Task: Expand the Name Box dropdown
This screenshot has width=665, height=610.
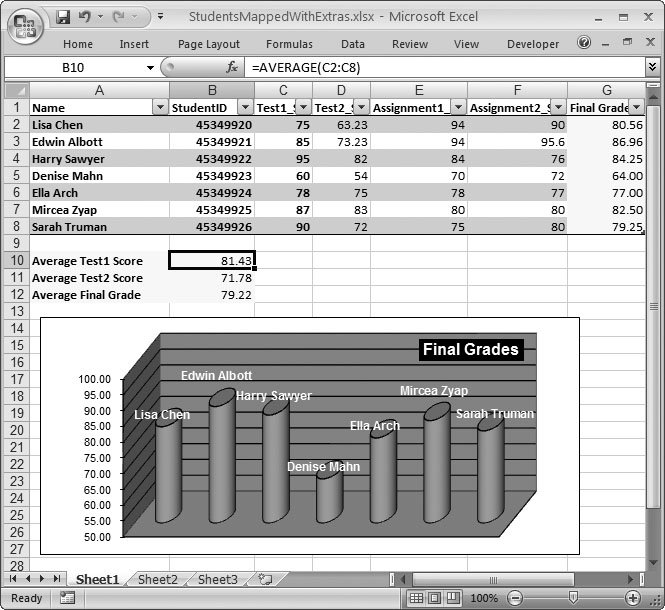Action: click(x=151, y=67)
